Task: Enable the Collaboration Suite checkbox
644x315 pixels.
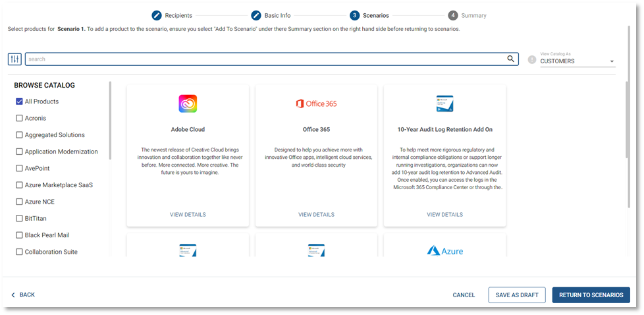Action: click(19, 252)
